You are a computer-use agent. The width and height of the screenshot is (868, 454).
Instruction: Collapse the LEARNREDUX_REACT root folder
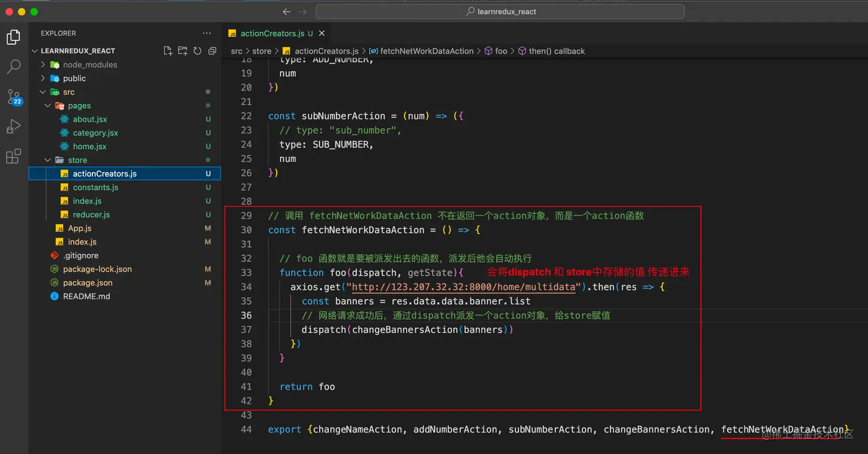[x=77, y=51]
